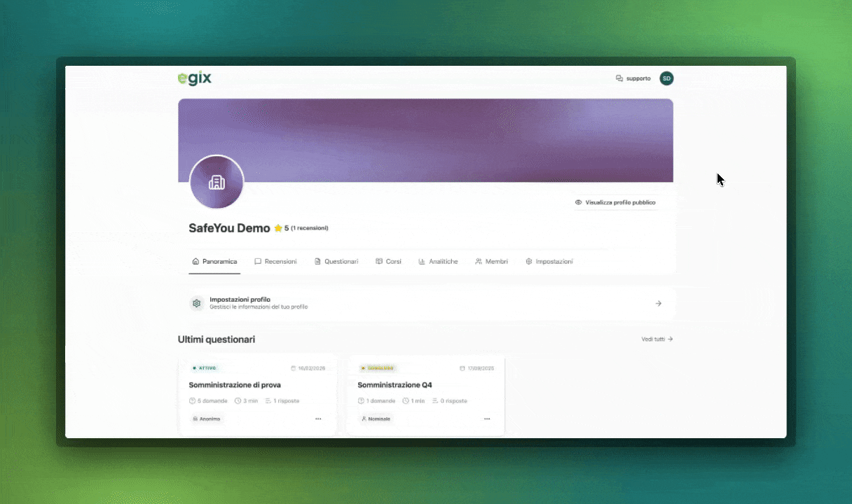Open the supporto chat link
This screenshot has width=852, height=504.
pos(633,78)
